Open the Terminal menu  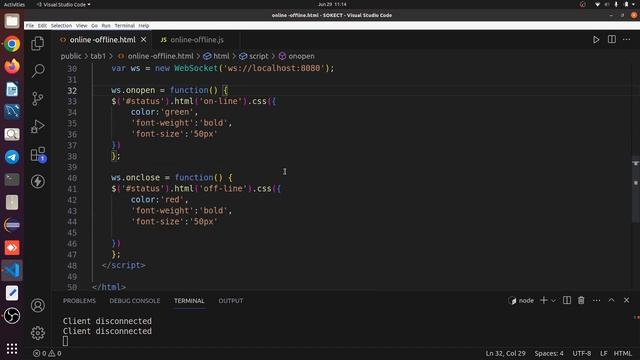(x=124, y=25)
